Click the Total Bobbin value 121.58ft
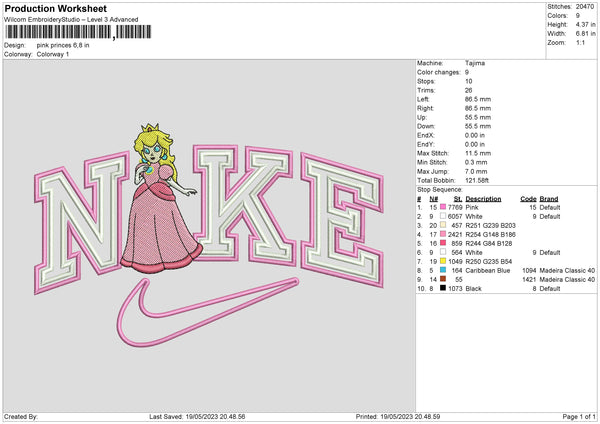Viewport: 600px width, 424px height. (477, 180)
